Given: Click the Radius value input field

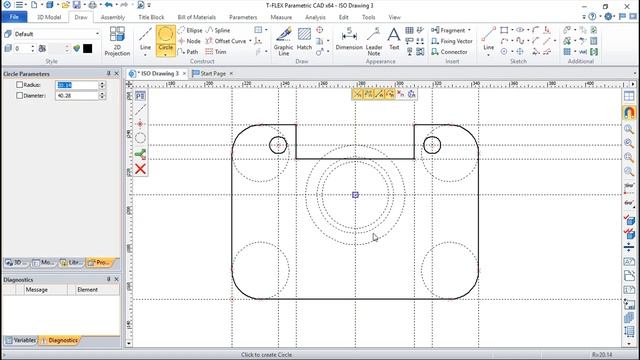Looking at the screenshot, I should click(77, 85).
